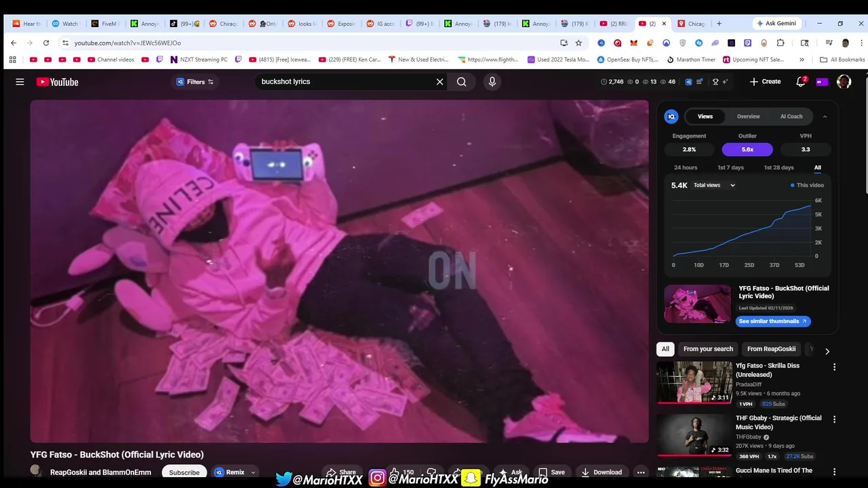Expand the dropdown arrow beside Remix
Viewport: 868px width, 488px height.
tap(253, 472)
